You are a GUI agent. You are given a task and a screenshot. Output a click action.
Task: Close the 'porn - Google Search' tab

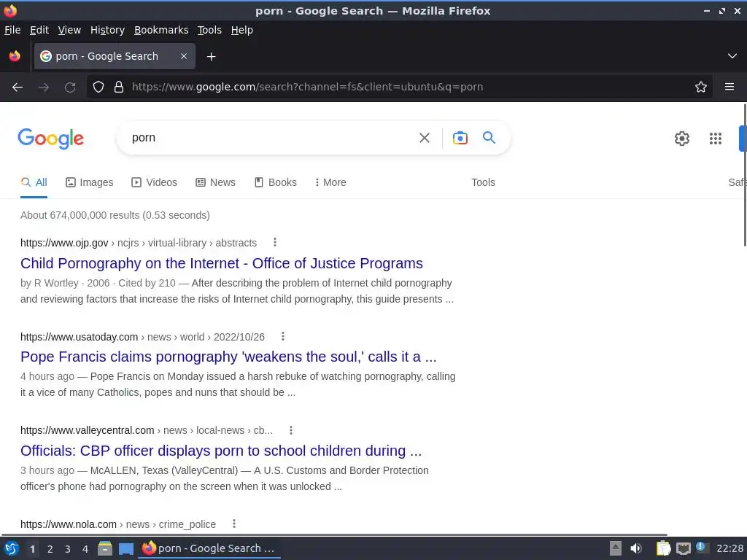(x=184, y=56)
